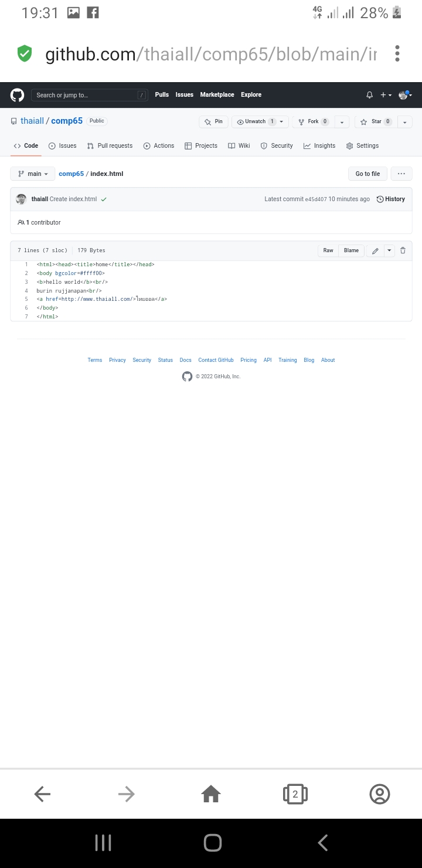Viewport: 422px width, 868px height.
Task: Open the plus create-new menu
Action: pos(386,95)
